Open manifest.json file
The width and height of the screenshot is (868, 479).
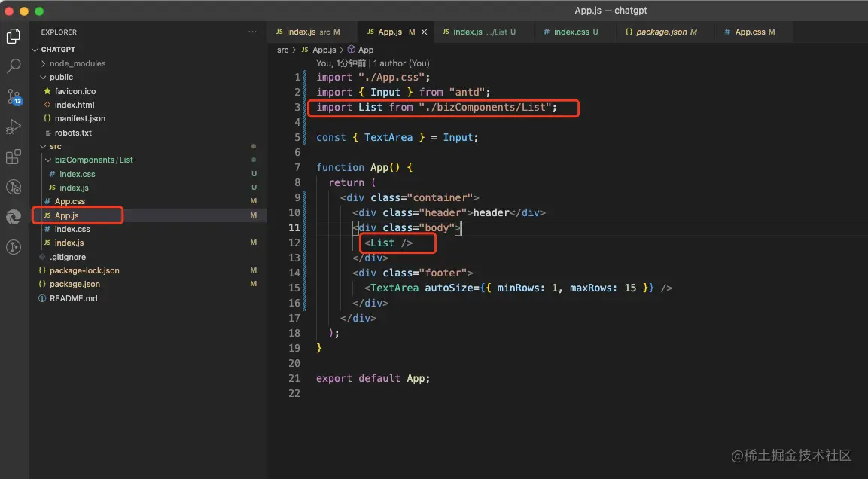(80, 118)
